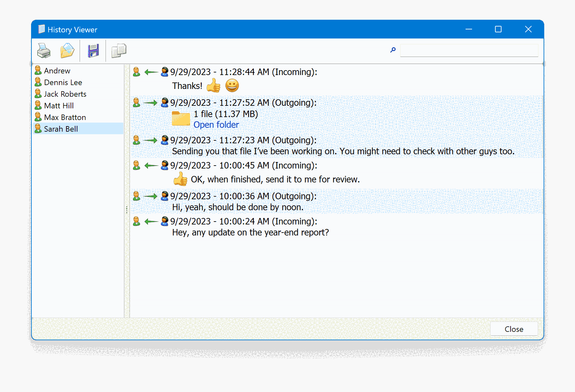Click the floppy disk Save icon
The height and width of the screenshot is (392, 575).
click(93, 51)
